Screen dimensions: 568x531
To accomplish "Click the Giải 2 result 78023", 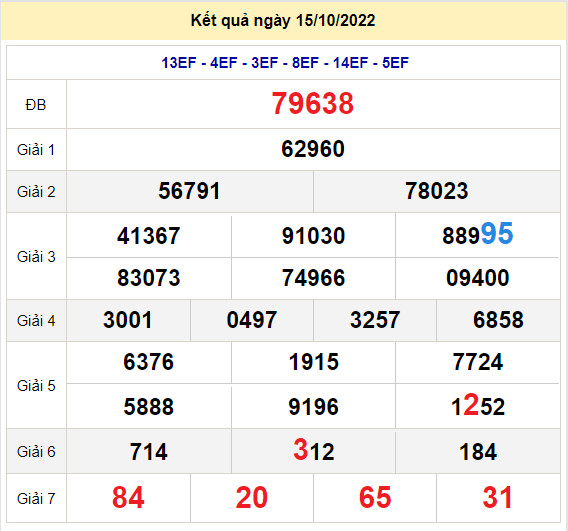I will 437,191.
